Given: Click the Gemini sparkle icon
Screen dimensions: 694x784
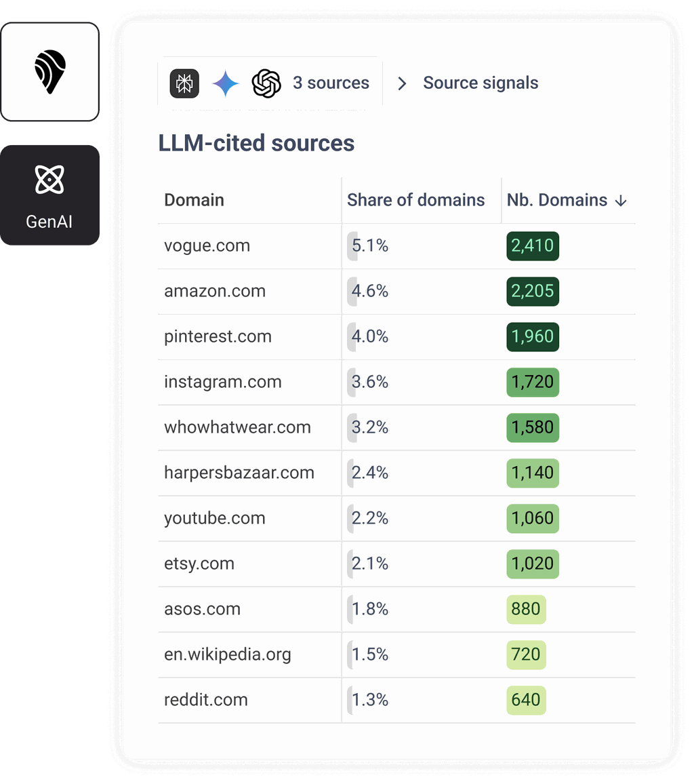Looking at the screenshot, I should coord(226,83).
